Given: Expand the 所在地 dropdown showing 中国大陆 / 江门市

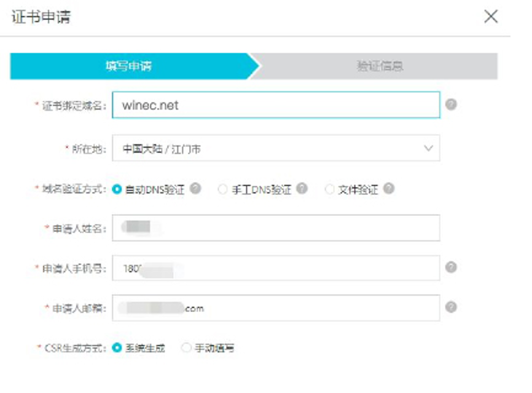Looking at the screenshot, I should pos(276,148).
